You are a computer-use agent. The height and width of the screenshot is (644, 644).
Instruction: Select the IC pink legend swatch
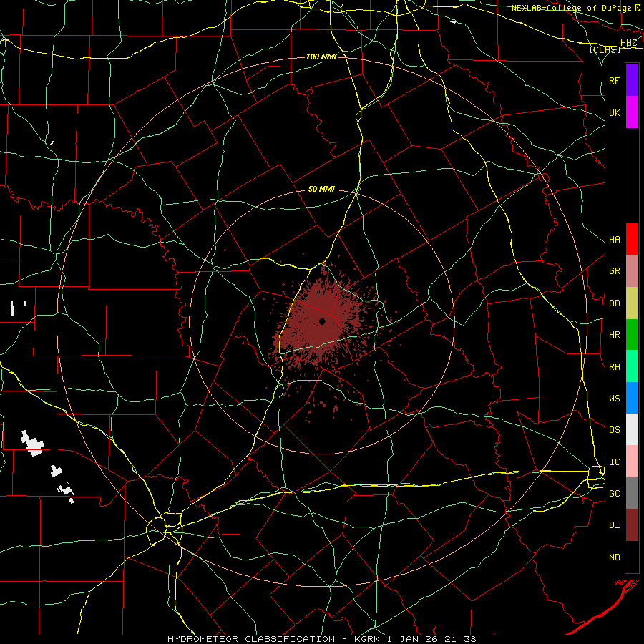[632, 462]
